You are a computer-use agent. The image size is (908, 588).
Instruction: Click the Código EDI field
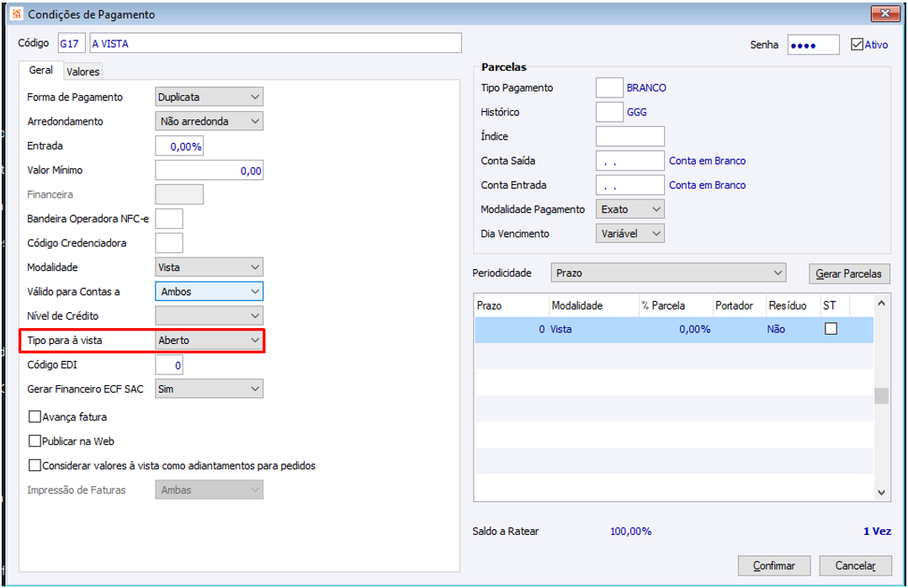[x=169, y=364]
